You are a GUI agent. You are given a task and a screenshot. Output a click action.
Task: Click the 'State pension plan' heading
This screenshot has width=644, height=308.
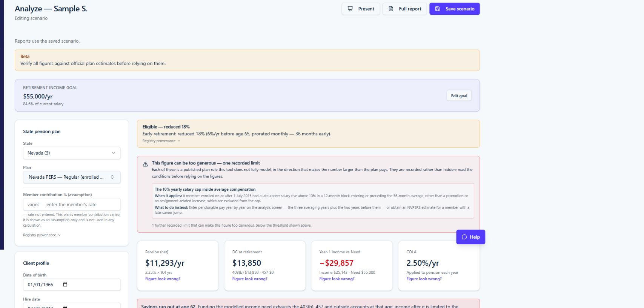42,132
